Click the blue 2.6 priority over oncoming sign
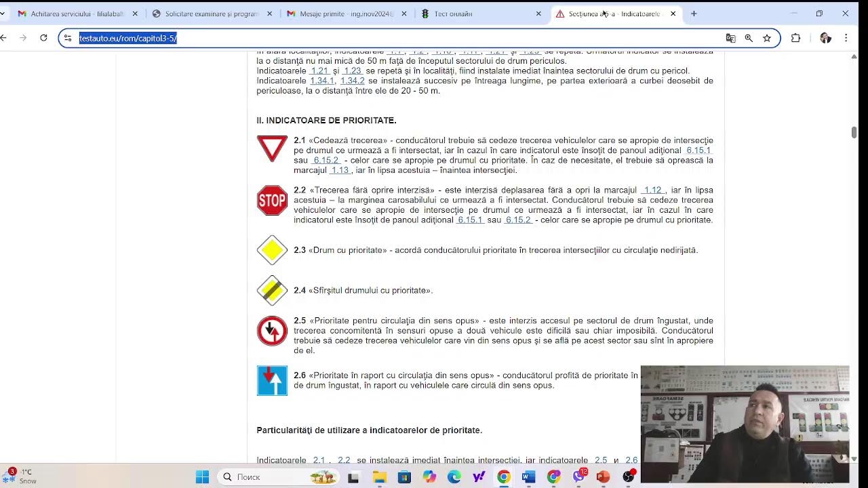The image size is (868, 488). [272, 380]
